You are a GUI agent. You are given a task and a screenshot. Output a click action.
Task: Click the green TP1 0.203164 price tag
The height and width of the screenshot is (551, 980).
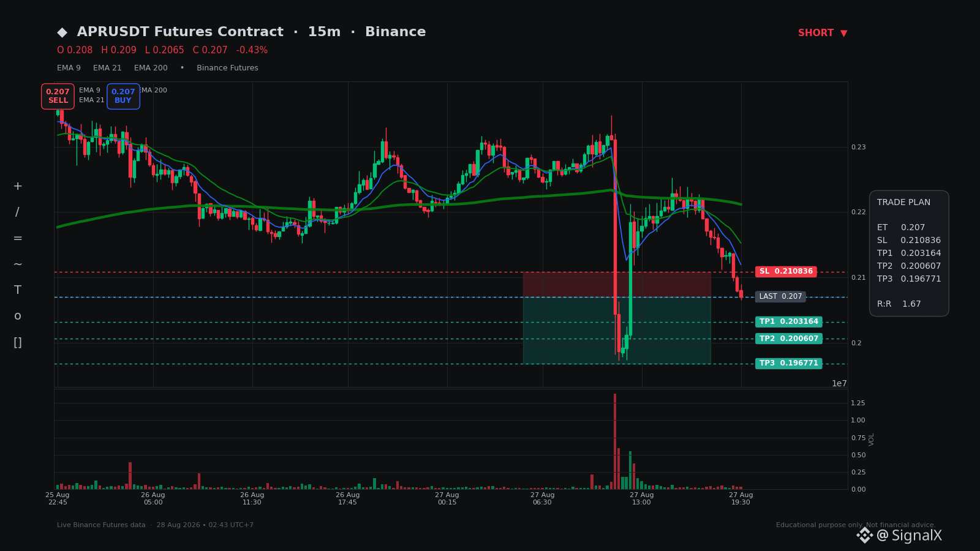[x=789, y=321]
